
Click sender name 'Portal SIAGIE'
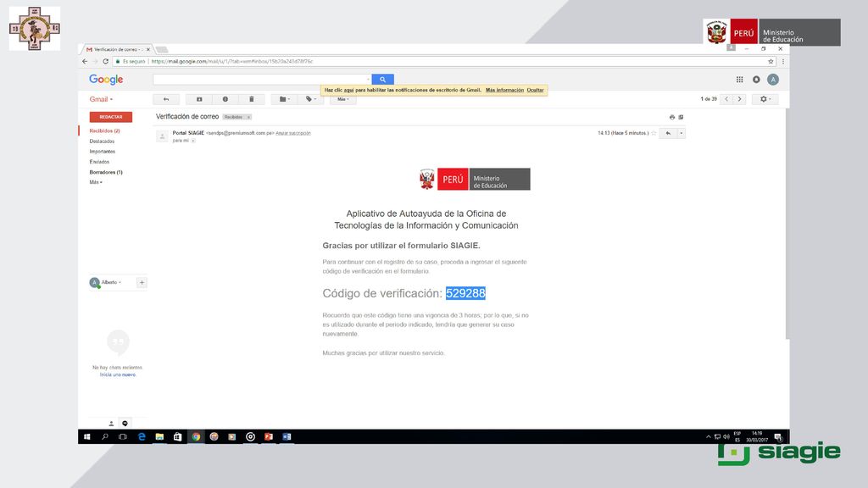click(x=188, y=133)
